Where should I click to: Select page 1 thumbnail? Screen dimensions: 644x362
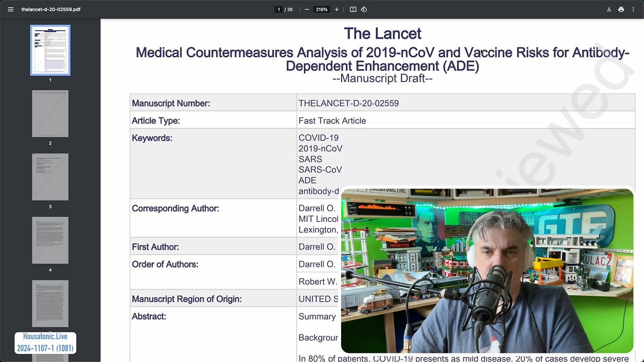pos(50,50)
